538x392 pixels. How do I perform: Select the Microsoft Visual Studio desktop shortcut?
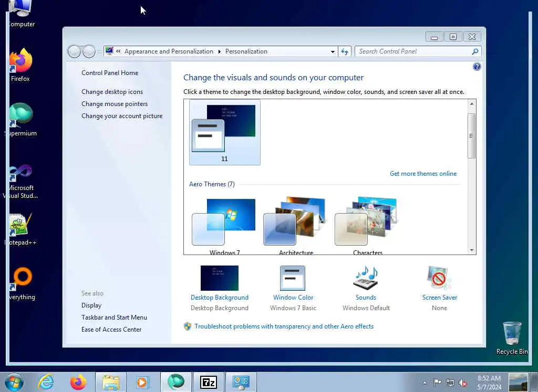[20, 182]
